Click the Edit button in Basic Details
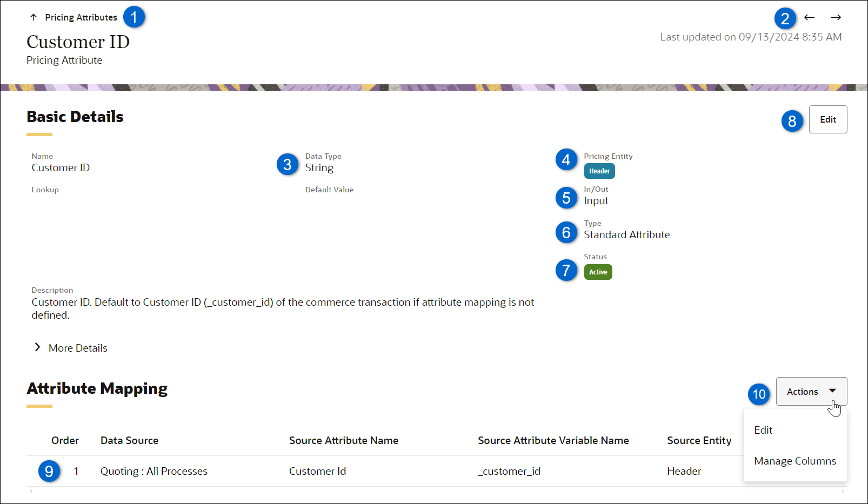 point(827,119)
